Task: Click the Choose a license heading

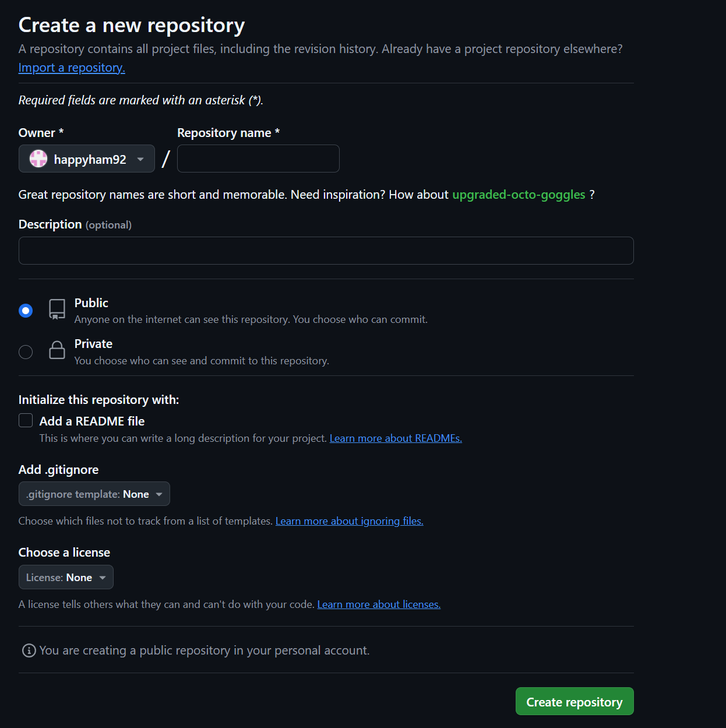Action: click(x=64, y=553)
